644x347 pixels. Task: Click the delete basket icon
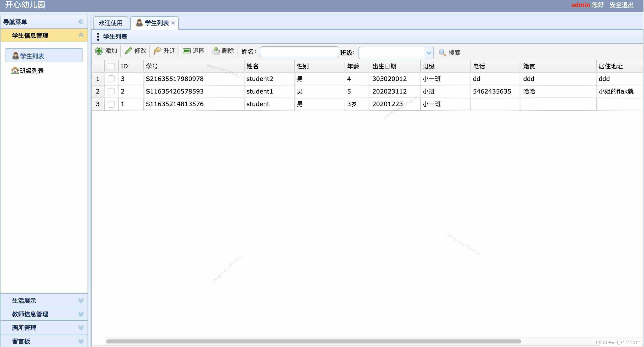[x=216, y=51]
